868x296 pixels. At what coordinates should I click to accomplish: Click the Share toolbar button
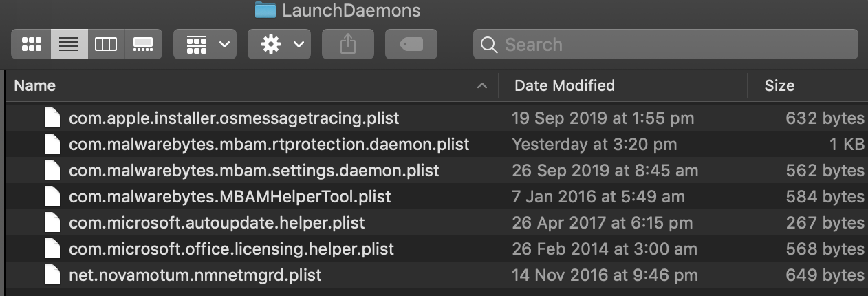348,45
